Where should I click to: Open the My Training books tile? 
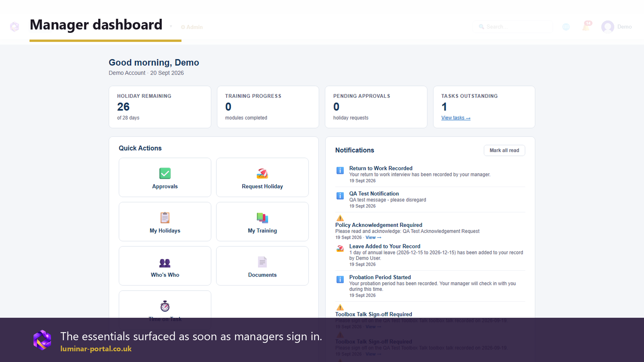pos(262,222)
